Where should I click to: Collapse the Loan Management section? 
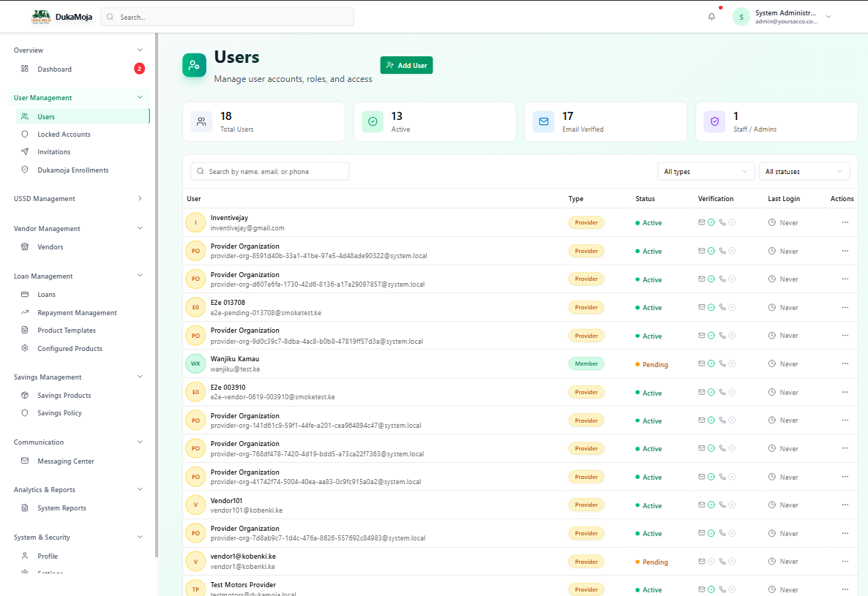pyautogui.click(x=140, y=276)
